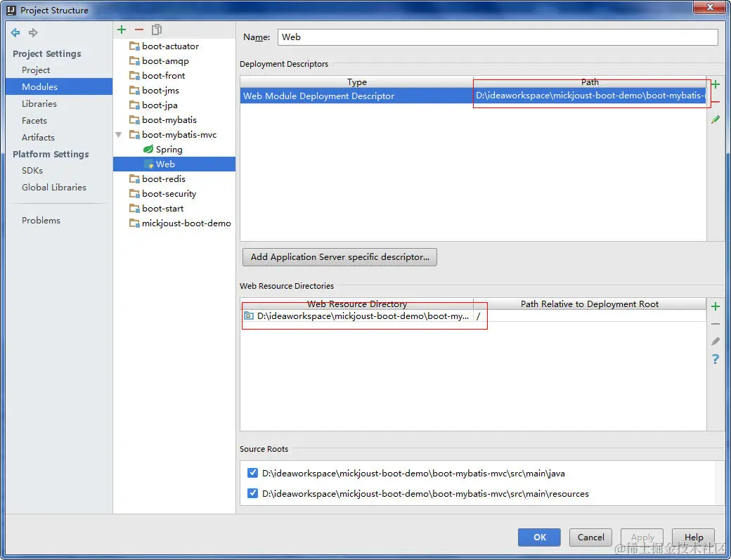Viewport: 731px width, 560px height.
Task: Select the boot-jpa module
Action: pyautogui.click(x=160, y=105)
